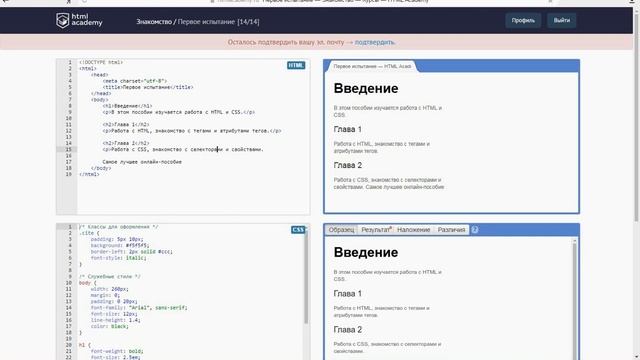Viewport: 640px width, 360px height.
Task: Click the <h1>Введение</h1> code line
Action: (x=127, y=106)
